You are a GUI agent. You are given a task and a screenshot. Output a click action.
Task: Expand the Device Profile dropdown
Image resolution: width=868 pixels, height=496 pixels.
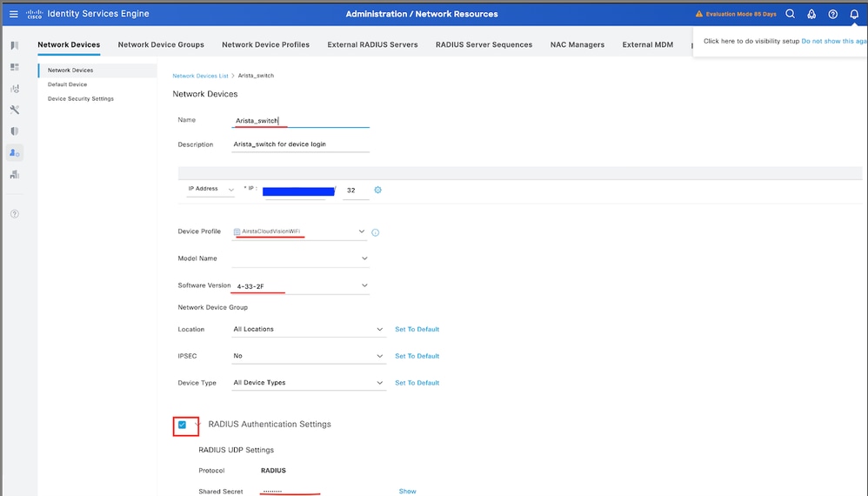(362, 231)
